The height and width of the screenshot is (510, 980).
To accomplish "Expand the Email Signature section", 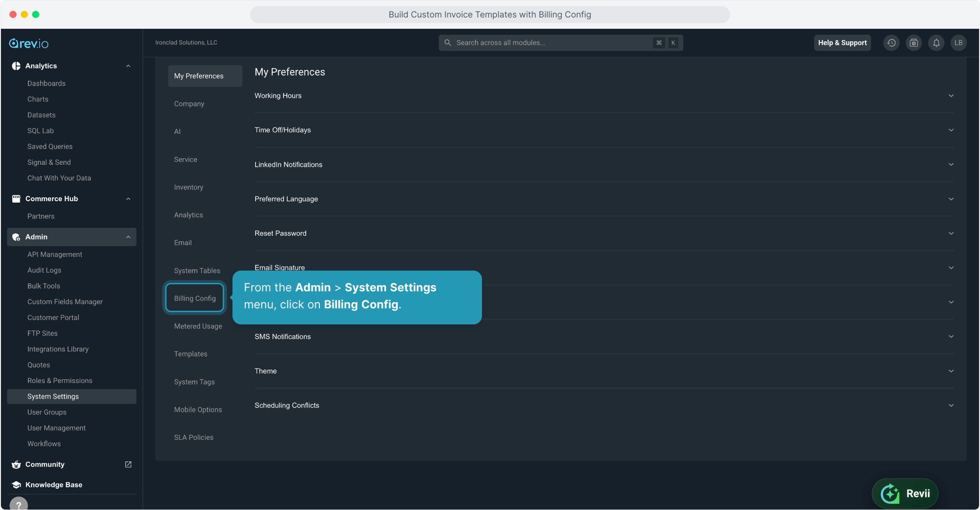I will [604, 268].
